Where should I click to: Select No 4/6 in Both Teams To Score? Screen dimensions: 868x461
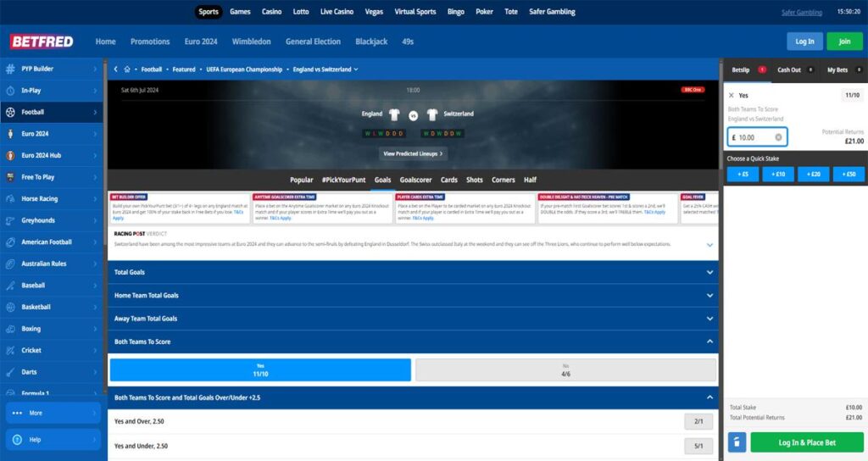[x=565, y=370]
